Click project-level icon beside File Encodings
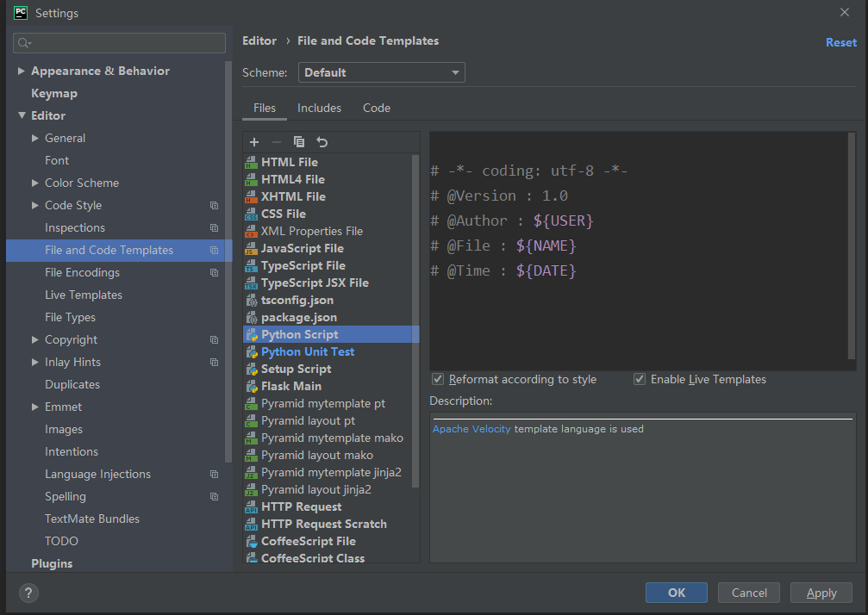868x615 pixels. click(x=215, y=273)
